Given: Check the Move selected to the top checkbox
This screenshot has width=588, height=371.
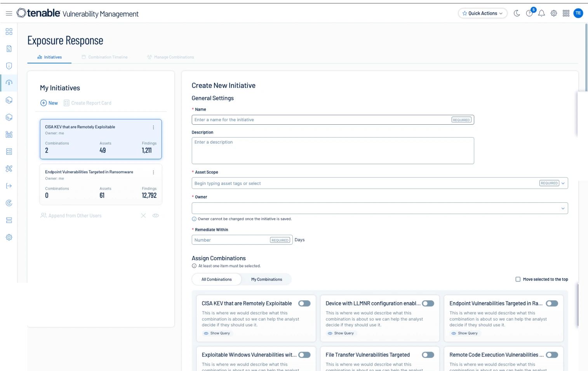Looking at the screenshot, I should 518,279.
